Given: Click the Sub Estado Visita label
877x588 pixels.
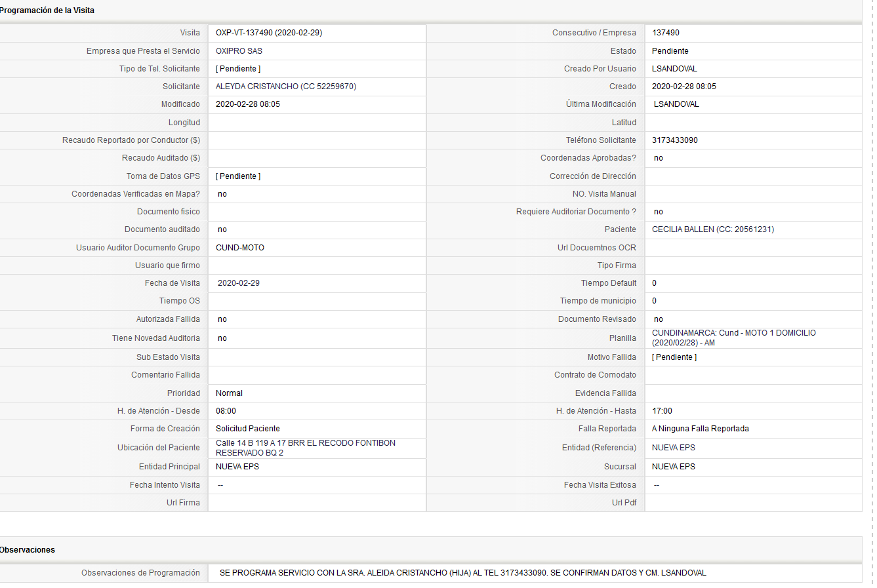Looking at the screenshot, I should point(168,357).
